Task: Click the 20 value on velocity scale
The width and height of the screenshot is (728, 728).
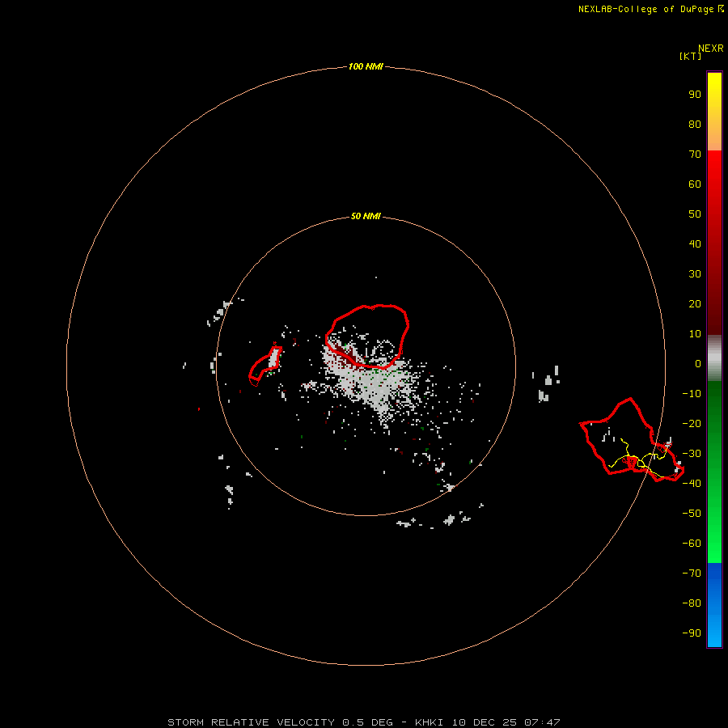Action: click(695, 303)
